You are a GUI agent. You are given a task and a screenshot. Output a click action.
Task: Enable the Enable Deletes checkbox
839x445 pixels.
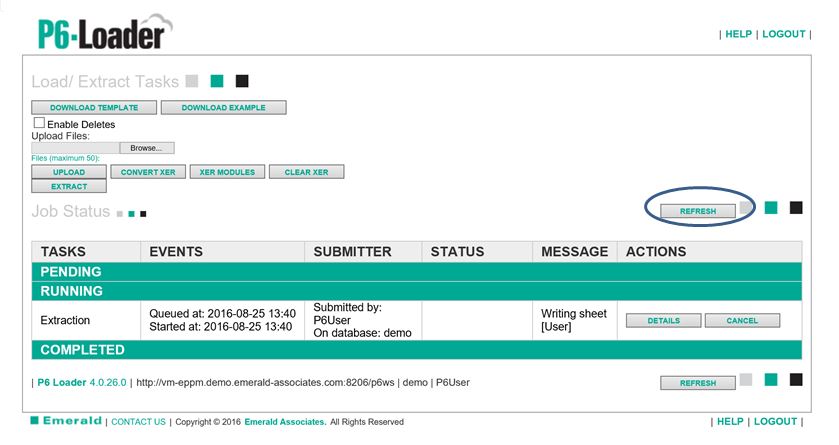click(x=39, y=124)
